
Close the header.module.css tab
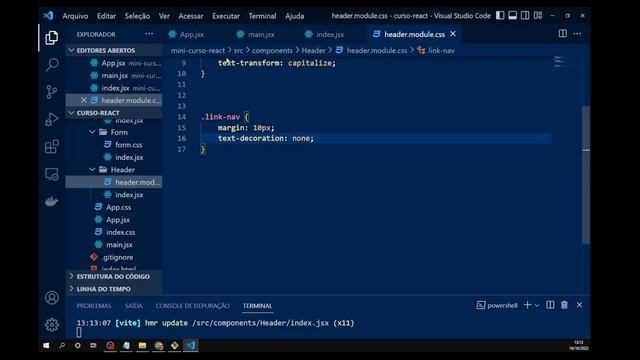pyautogui.click(x=453, y=34)
